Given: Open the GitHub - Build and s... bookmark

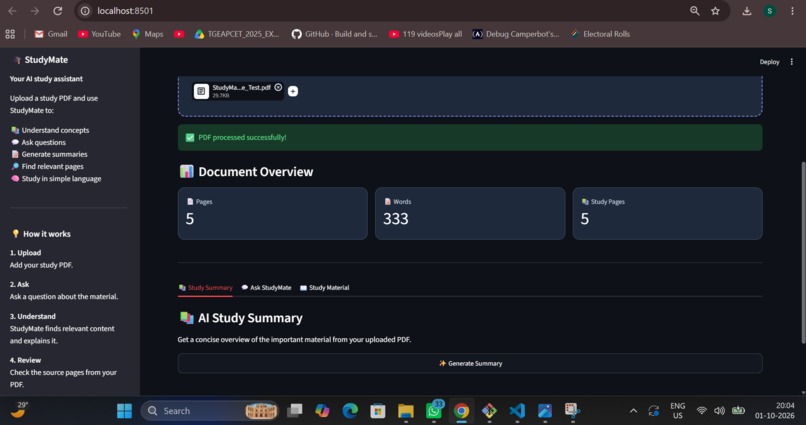Looking at the screenshot, I should [335, 34].
